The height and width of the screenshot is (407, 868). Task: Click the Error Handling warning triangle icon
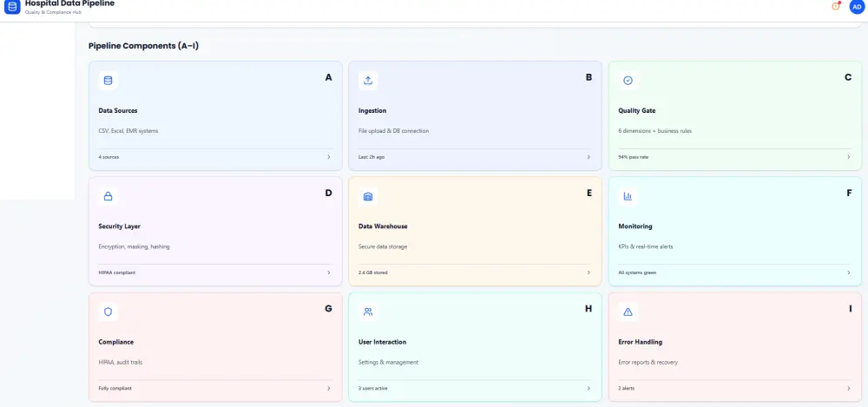pyautogui.click(x=628, y=312)
